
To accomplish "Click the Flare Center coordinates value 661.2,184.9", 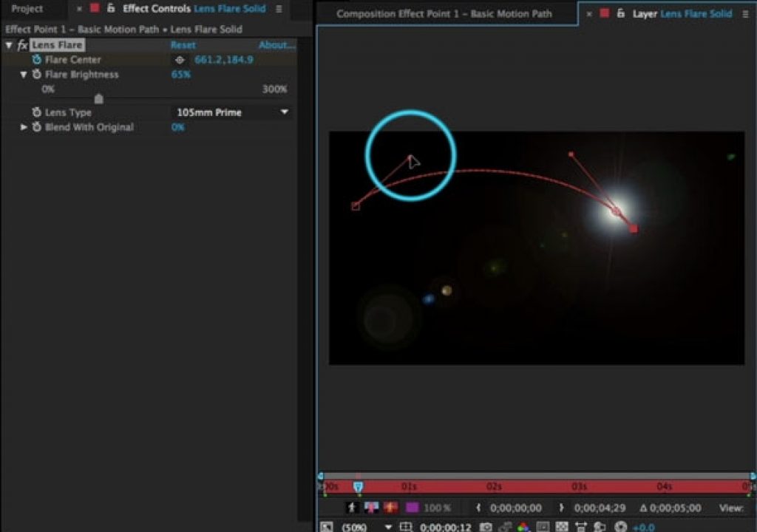I will [x=223, y=60].
